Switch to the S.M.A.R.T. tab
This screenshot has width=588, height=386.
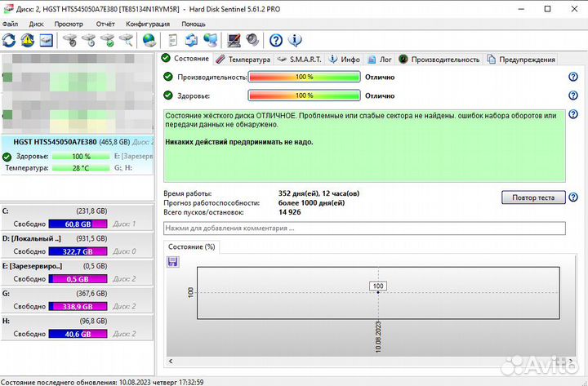[300, 60]
